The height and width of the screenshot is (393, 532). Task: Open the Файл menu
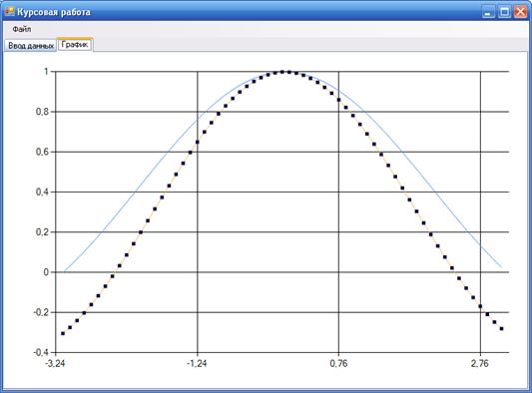pos(22,29)
